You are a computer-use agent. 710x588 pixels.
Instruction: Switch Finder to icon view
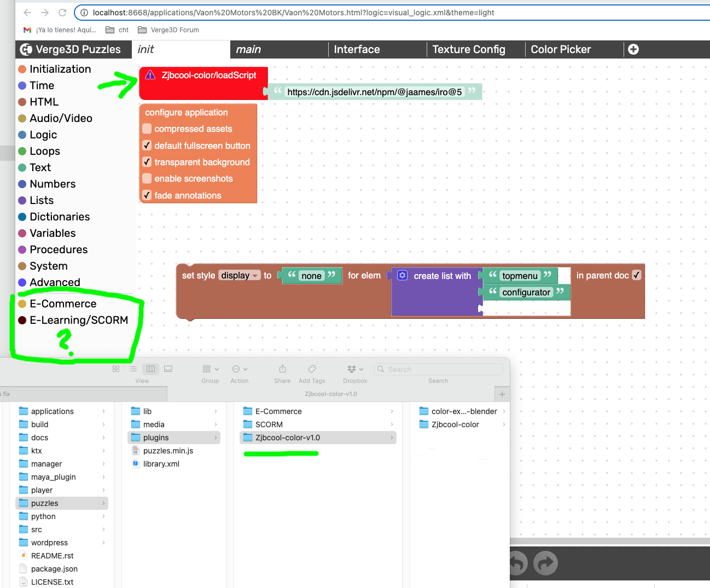click(116, 369)
